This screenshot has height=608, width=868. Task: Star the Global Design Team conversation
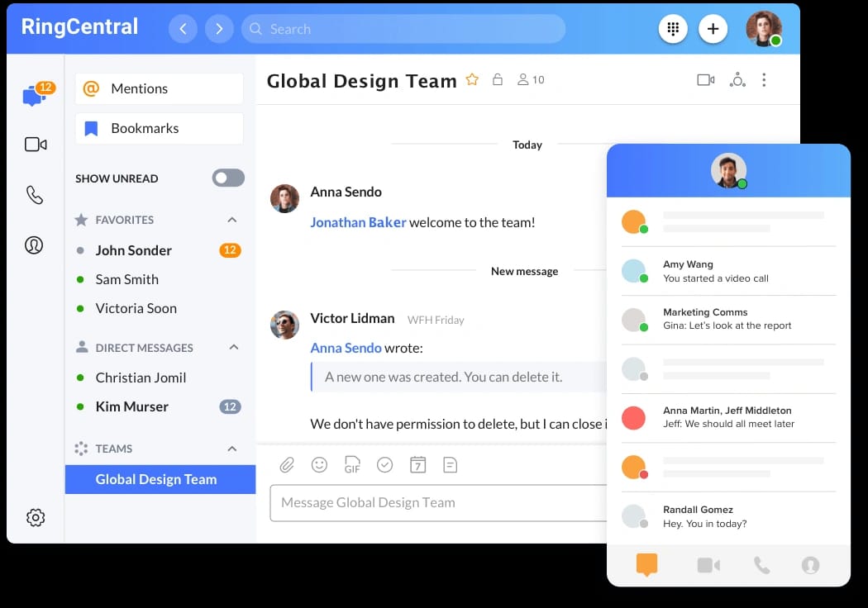point(472,79)
